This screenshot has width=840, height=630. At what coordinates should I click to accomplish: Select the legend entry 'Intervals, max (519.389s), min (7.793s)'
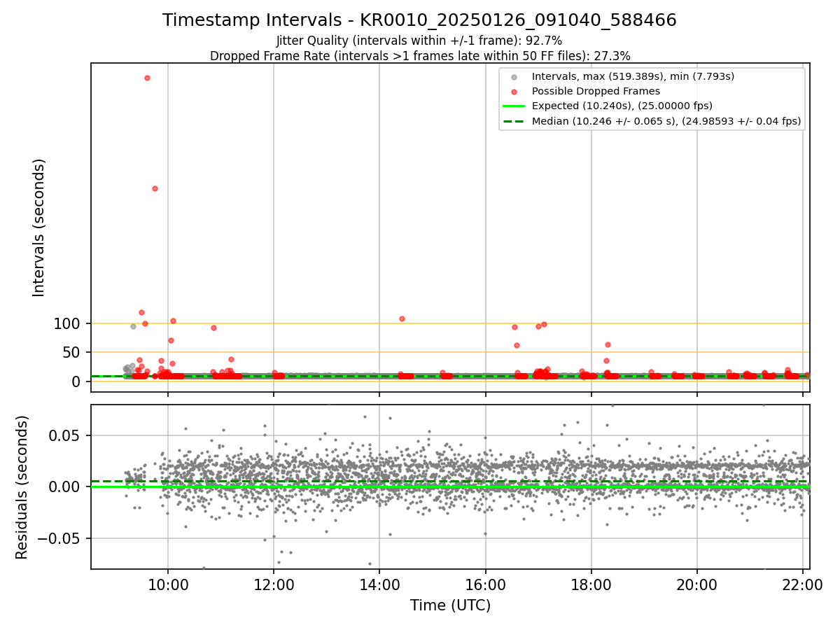[633, 76]
